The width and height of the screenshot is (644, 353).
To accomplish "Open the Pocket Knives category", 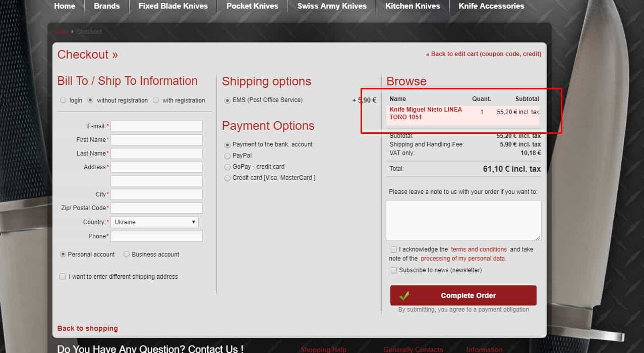I will [x=252, y=6].
